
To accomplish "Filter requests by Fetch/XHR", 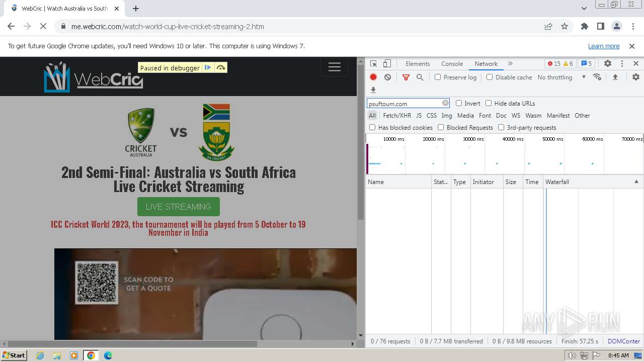I will pos(397,115).
